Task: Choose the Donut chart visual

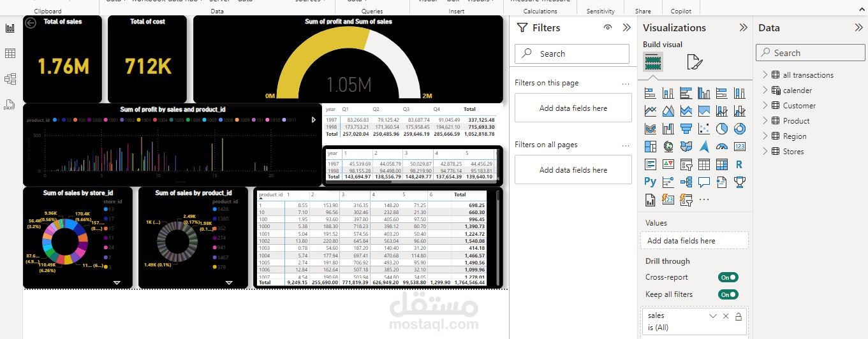Action: tap(740, 129)
